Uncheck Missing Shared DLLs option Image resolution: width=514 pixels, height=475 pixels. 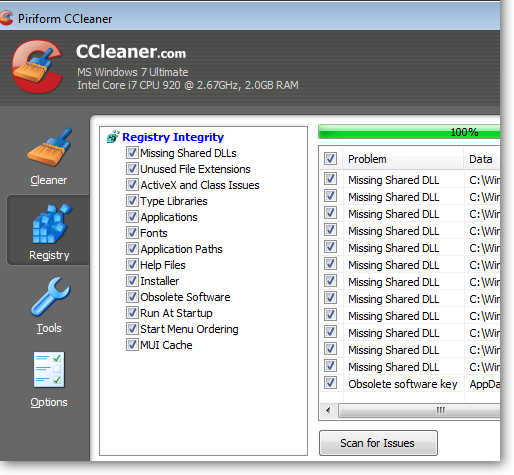(132, 153)
